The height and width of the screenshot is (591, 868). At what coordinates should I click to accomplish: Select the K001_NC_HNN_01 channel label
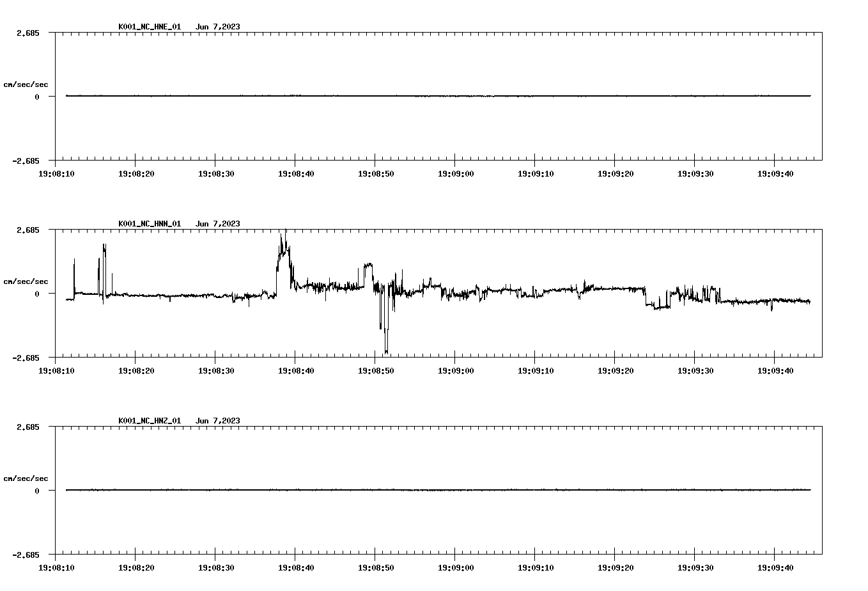pyautogui.click(x=148, y=224)
